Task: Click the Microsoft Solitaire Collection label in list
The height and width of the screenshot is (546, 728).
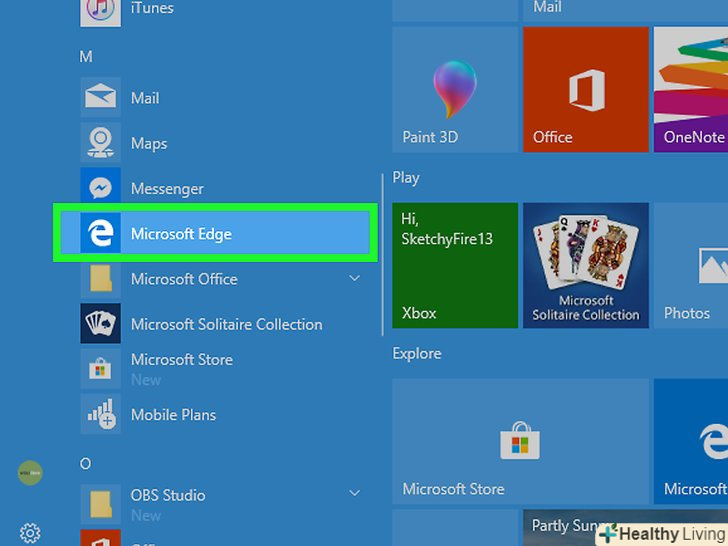Action: click(x=227, y=324)
